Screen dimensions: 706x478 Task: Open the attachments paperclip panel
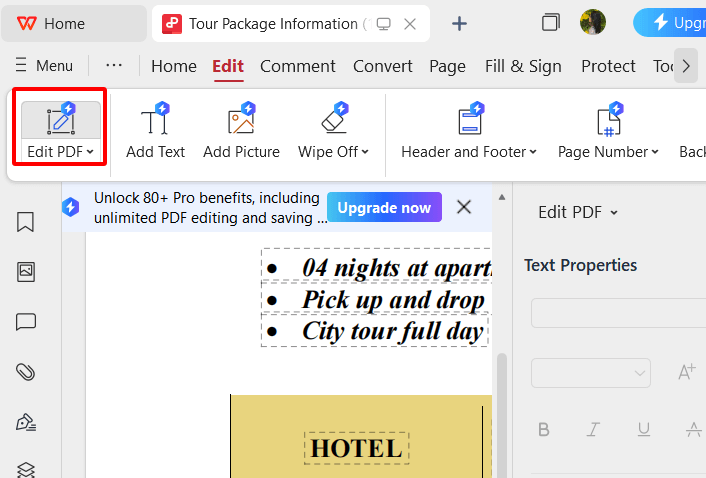(25, 372)
